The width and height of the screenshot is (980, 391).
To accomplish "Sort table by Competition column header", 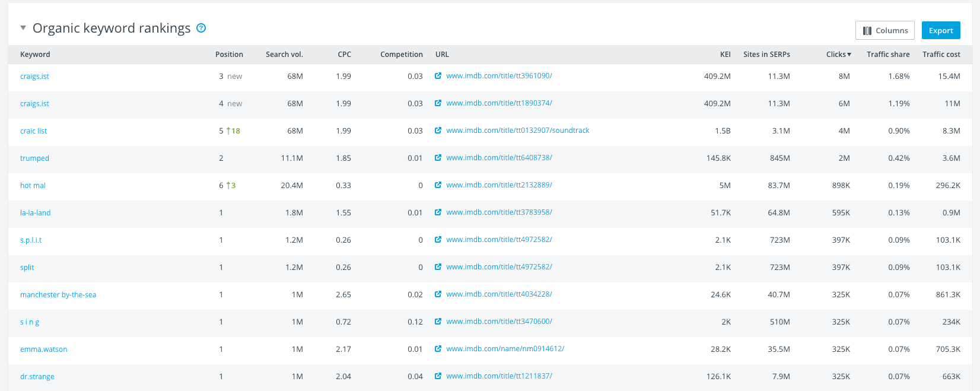I will pos(402,54).
